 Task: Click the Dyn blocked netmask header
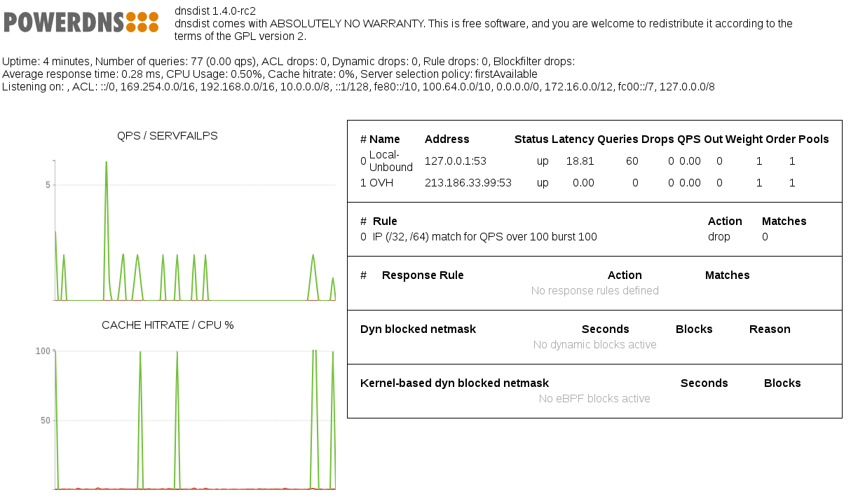[418, 329]
